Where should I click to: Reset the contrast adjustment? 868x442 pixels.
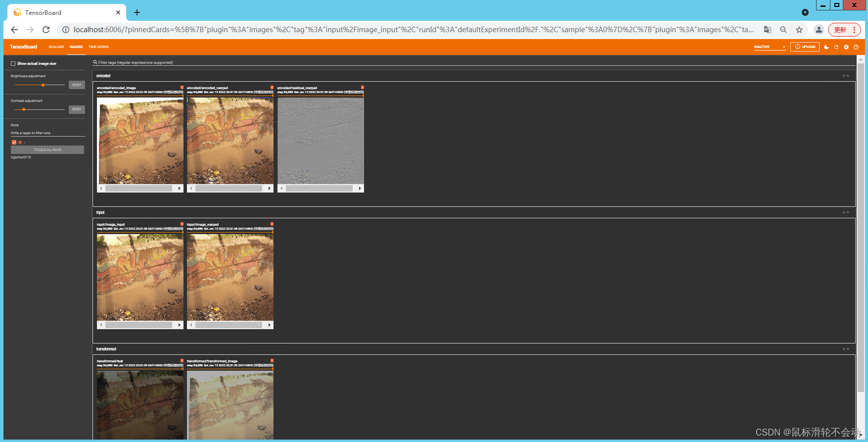pyautogui.click(x=77, y=109)
